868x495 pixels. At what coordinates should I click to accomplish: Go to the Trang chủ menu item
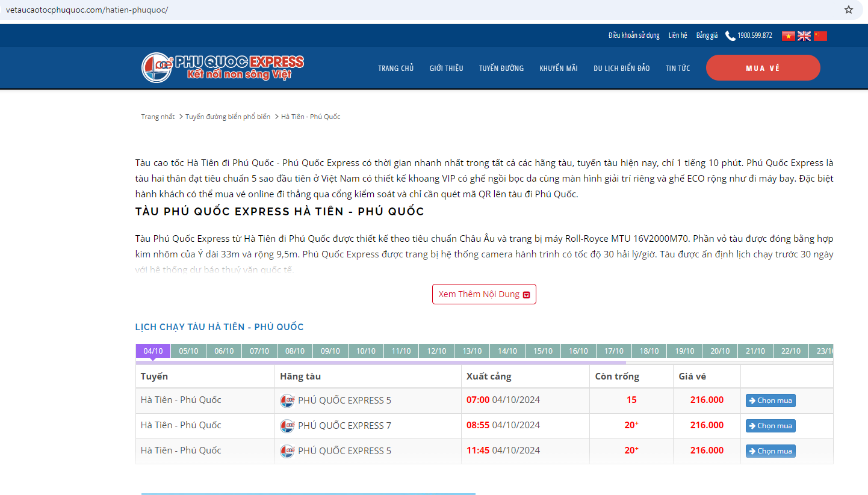click(x=395, y=68)
